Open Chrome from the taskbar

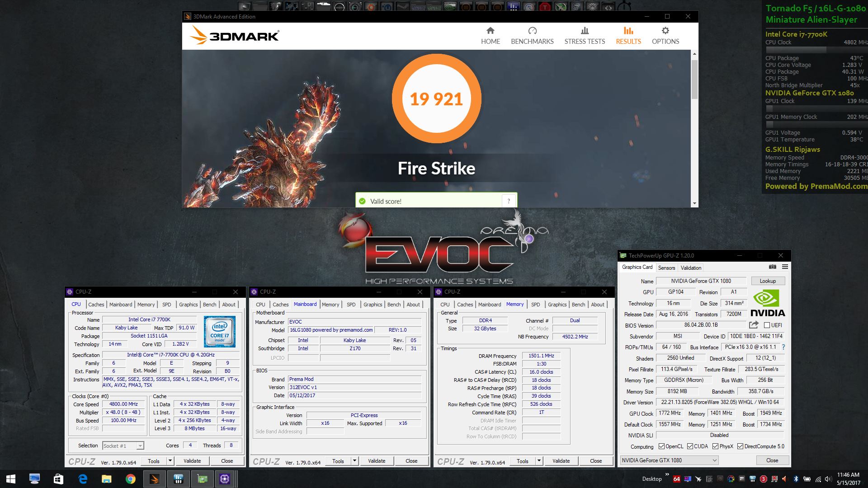point(130,479)
